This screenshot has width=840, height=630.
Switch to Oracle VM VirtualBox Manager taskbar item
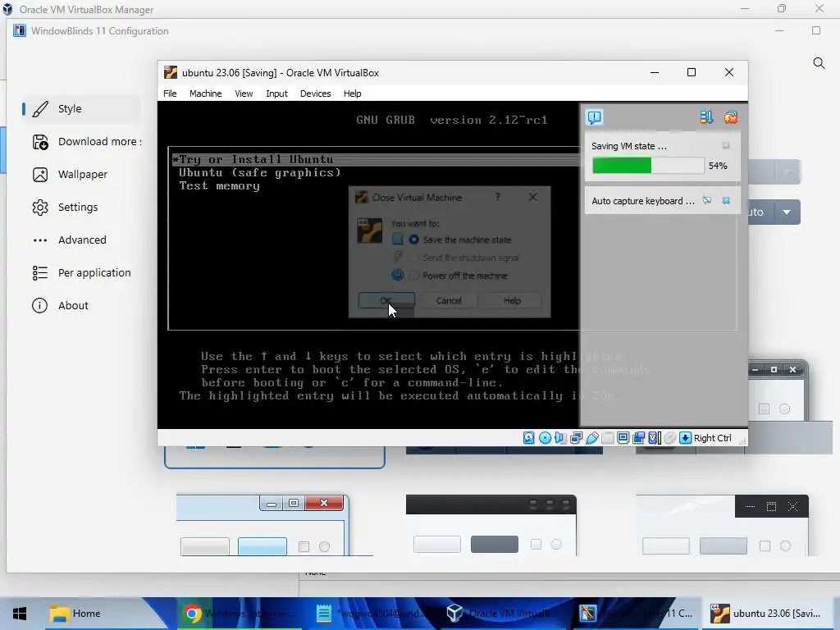coord(501,614)
